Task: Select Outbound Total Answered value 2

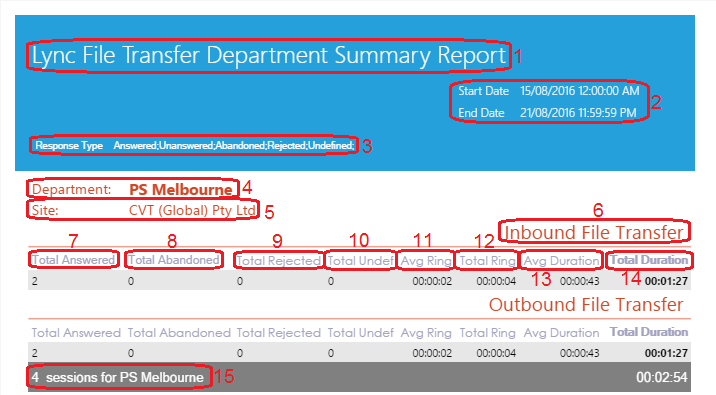Action: tap(35, 353)
